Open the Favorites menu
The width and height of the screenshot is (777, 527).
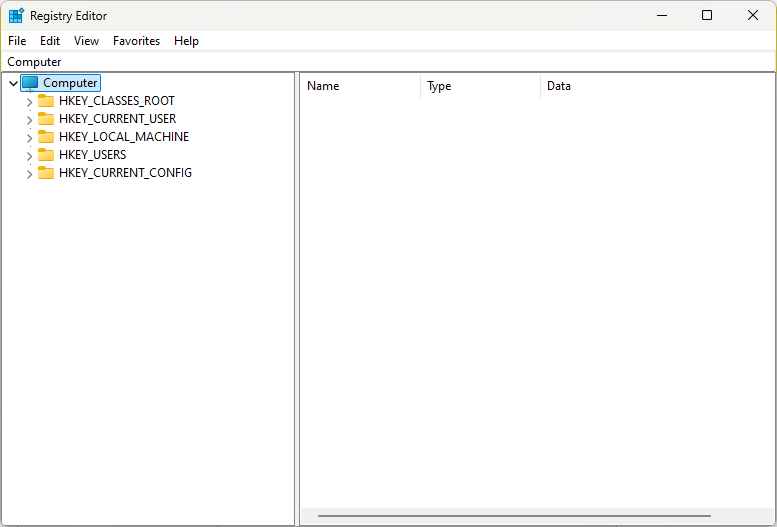tap(136, 41)
